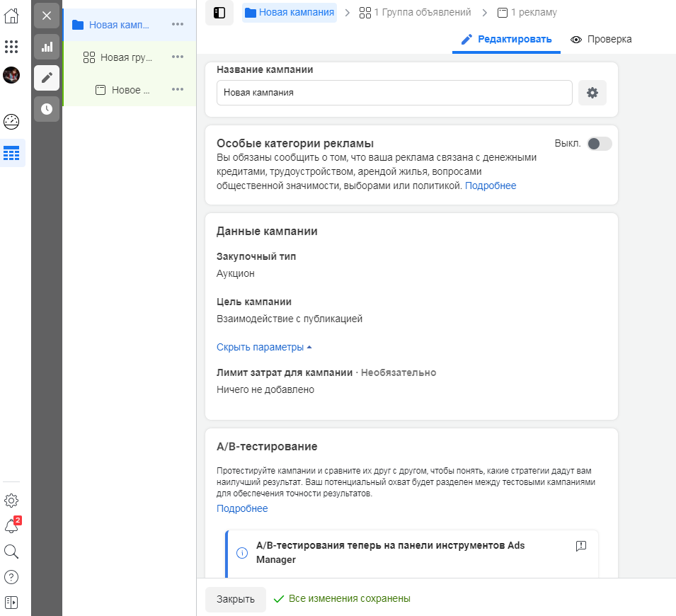676x616 pixels.
Task: Click the Аукцион purchase type value
Action: click(x=236, y=273)
